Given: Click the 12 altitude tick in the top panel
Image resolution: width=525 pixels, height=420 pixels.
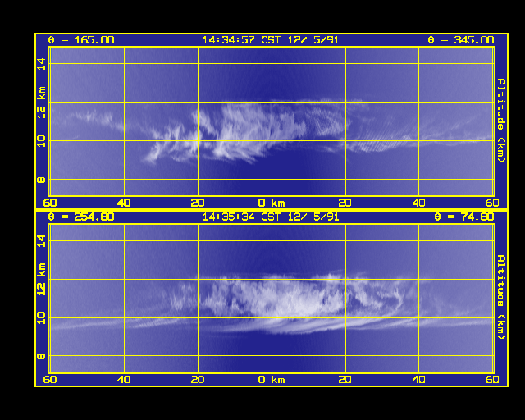Looking at the screenshot, I should click(x=41, y=112).
